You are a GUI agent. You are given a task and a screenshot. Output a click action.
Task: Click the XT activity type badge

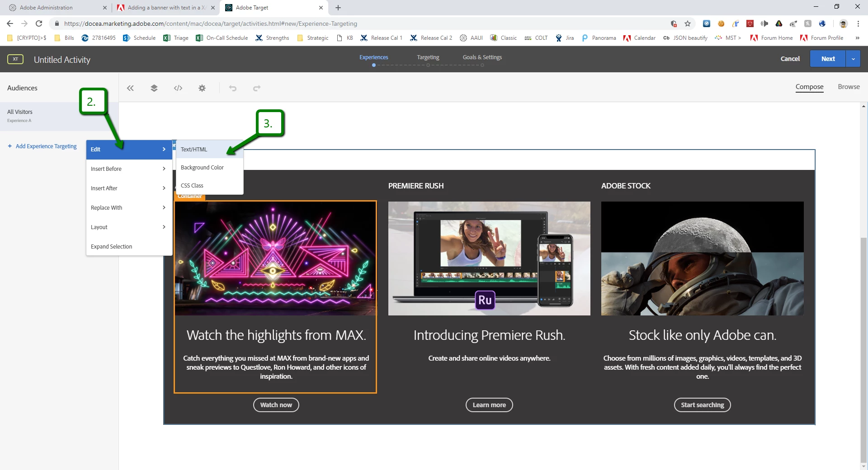15,59
